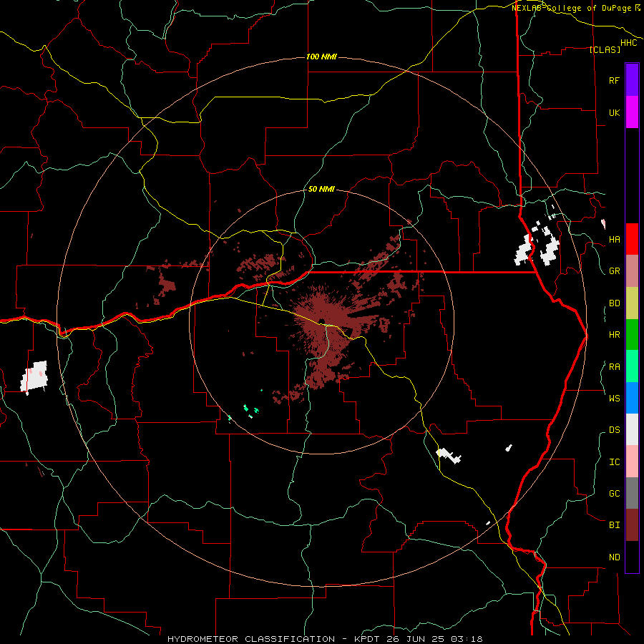
Task: Click the HHC product code label
Action: [629, 43]
